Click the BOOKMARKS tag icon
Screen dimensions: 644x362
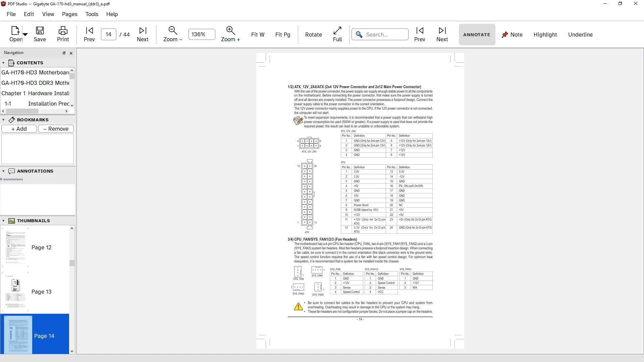click(x=11, y=120)
